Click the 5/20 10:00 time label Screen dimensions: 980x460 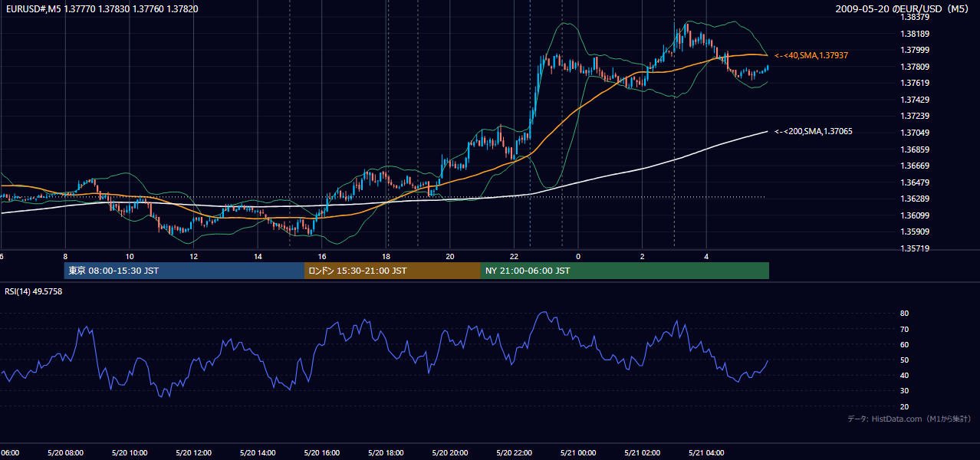pos(130,453)
